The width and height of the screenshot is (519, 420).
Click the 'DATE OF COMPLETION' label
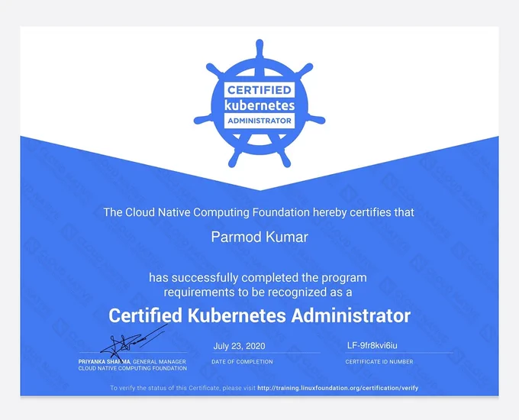(x=242, y=362)
